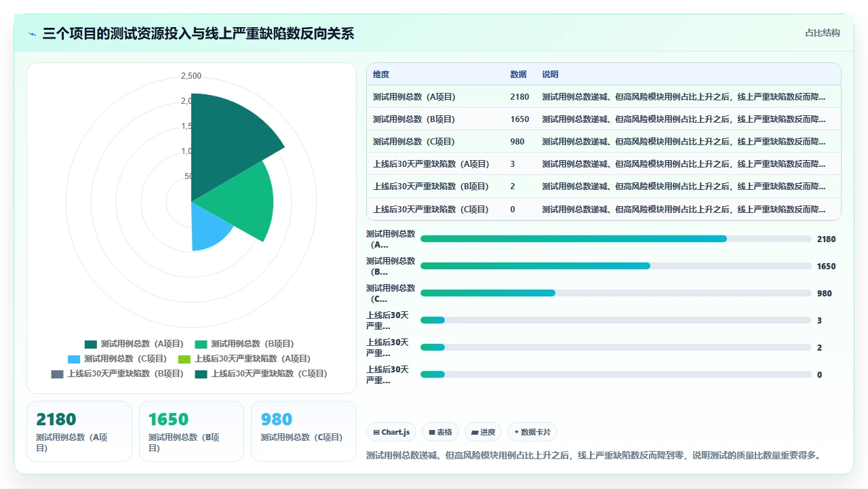The height and width of the screenshot is (489, 868).
Task: Click the 2,500 radial axis label
Action: pos(191,76)
